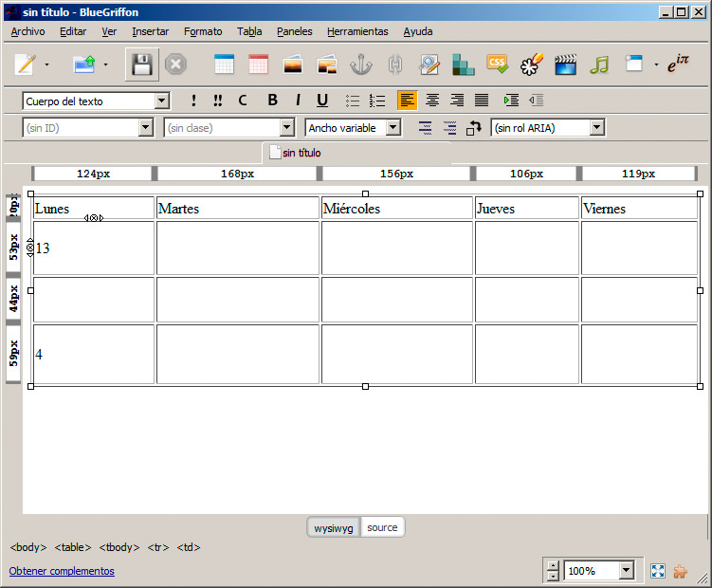Viewport: 712px width, 588px height.
Task: Click the <tbody> breadcrumb element
Action: [119, 547]
